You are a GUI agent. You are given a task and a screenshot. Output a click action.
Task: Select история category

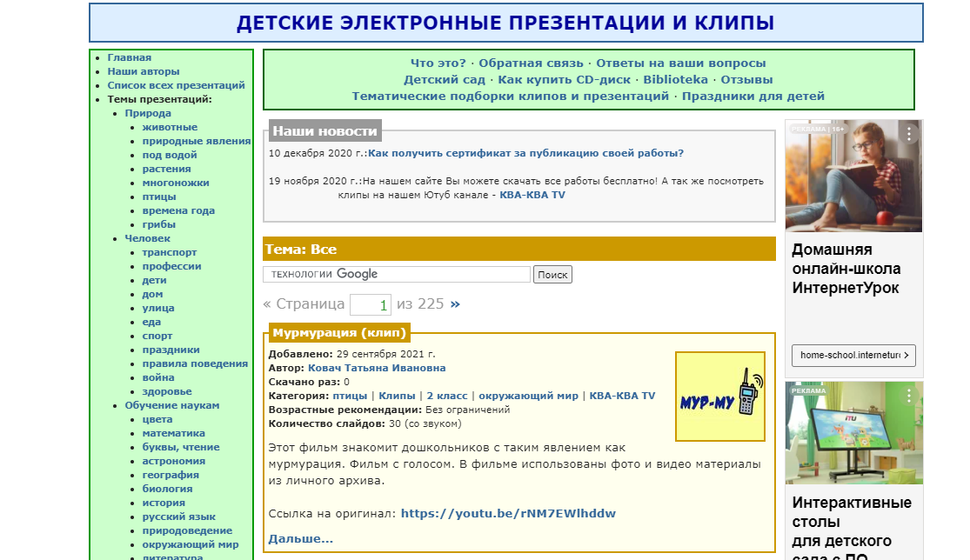pyautogui.click(x=164, y=503)
